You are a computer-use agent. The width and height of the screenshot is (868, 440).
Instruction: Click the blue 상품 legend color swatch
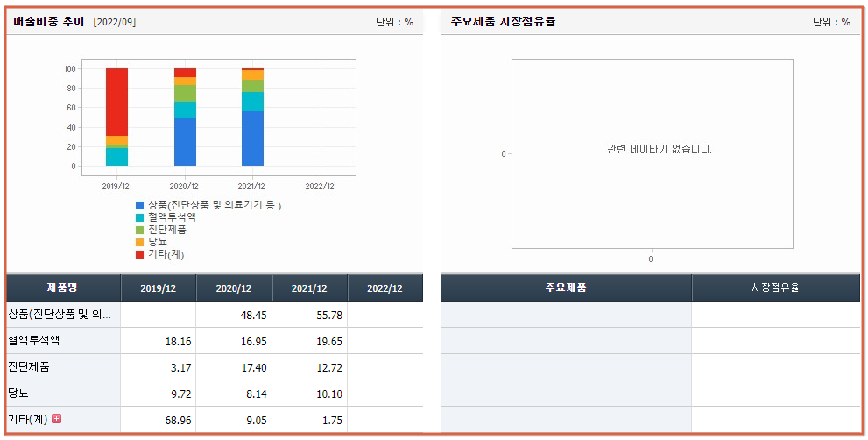click(x=139, y=206)
